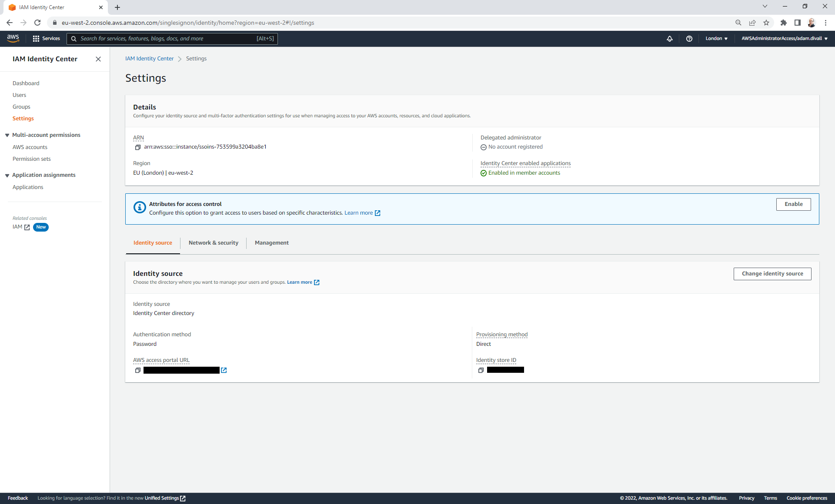Copy the Identity store ID
This screenshot has height=504, width=835.
click(x=481, y=370)
